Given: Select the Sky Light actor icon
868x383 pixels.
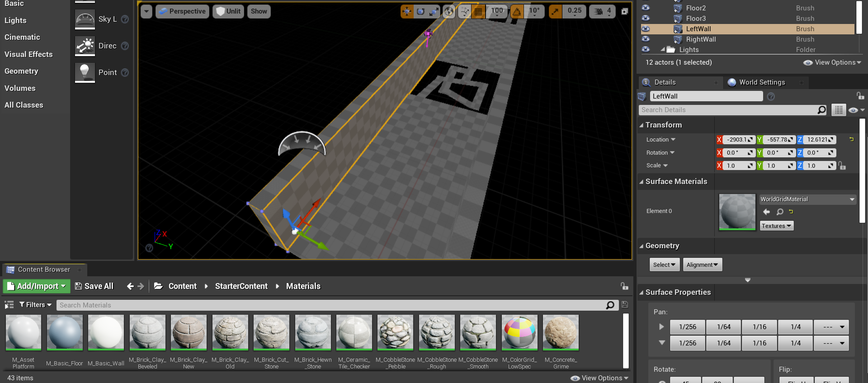Looking at the screenshot, I should point(85,19).
